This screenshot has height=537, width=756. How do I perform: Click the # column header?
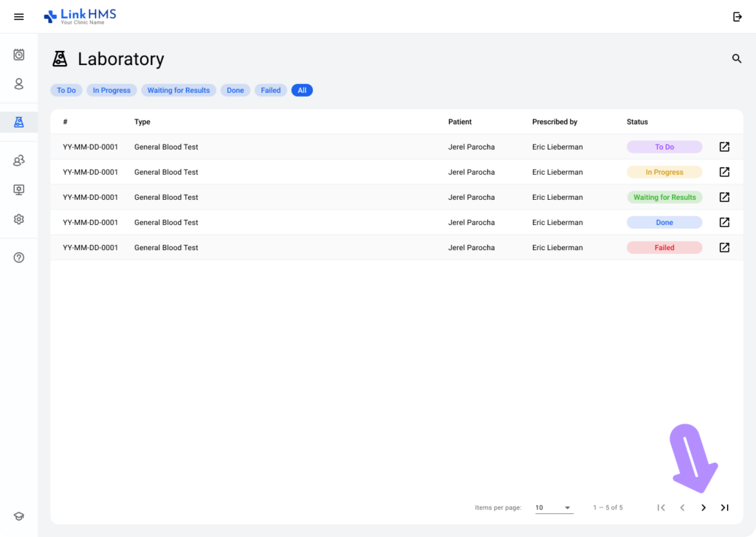pos(65,122)
